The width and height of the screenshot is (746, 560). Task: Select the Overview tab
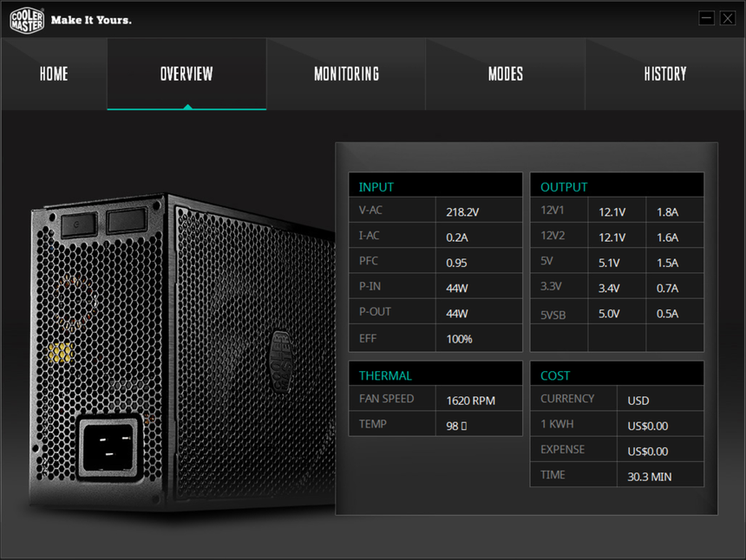pos(186,74)
